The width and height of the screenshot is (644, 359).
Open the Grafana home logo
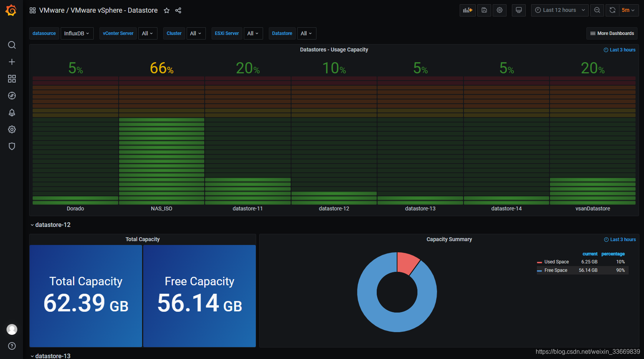[x=11, y=10]
